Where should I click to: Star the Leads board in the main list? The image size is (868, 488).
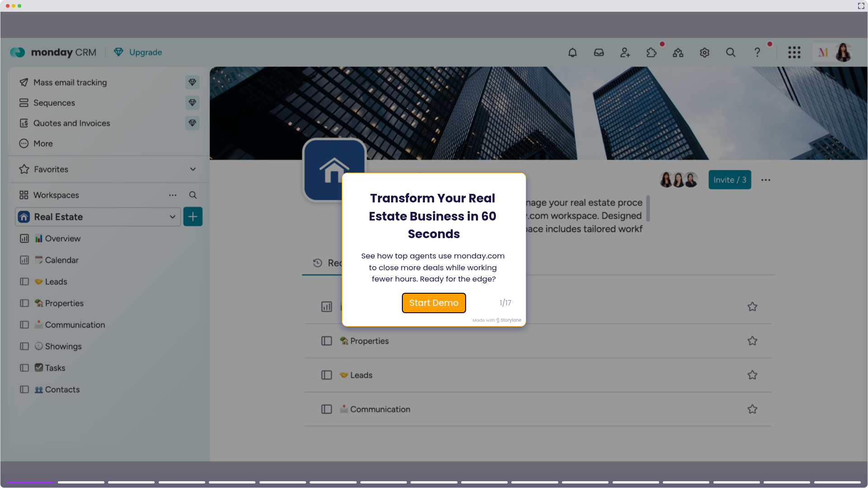[x=752, y=375]
